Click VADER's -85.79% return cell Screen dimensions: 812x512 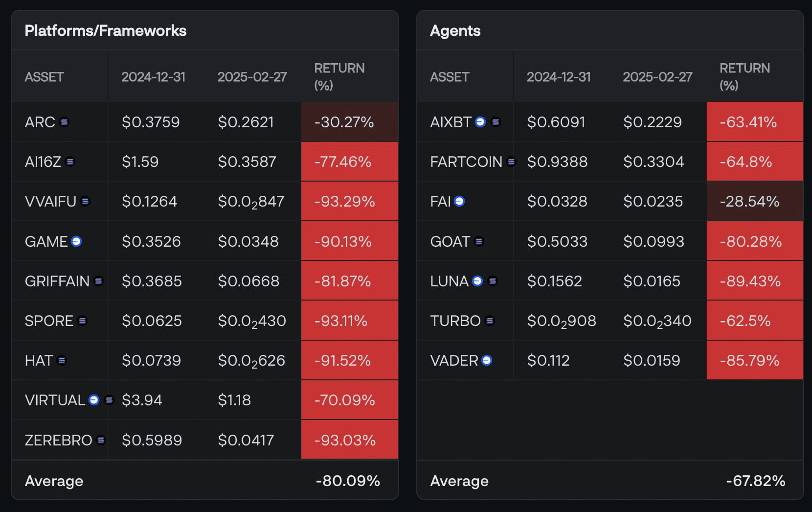(x=755, y=360)
